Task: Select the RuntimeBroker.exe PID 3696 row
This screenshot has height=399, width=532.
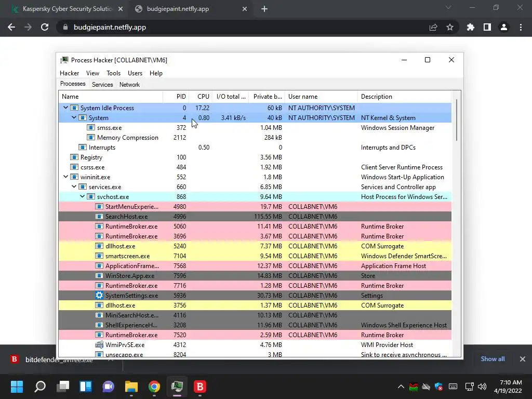Action: [255, 236]
